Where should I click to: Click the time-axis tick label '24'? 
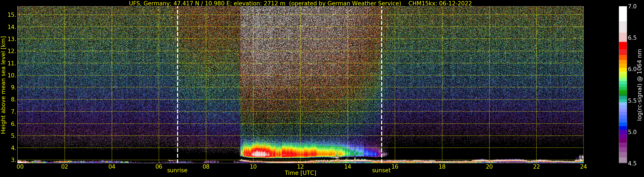[583, 167]
